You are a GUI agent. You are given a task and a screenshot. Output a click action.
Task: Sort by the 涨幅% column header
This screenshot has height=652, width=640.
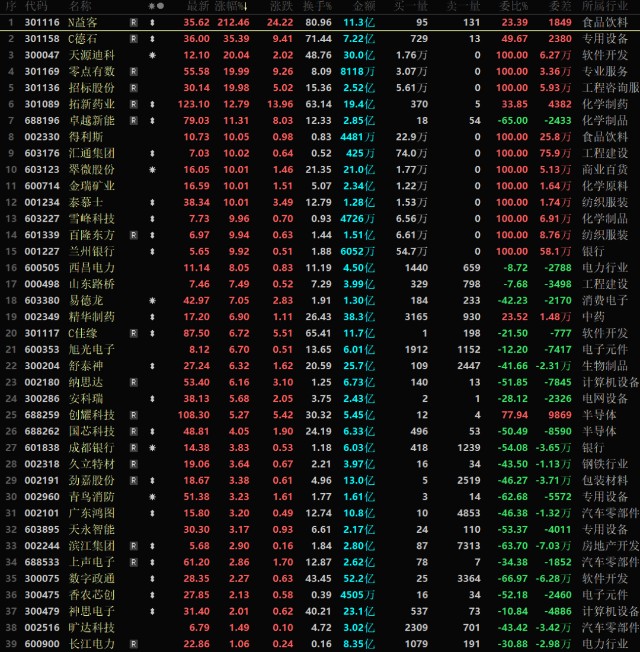point(232,6)
